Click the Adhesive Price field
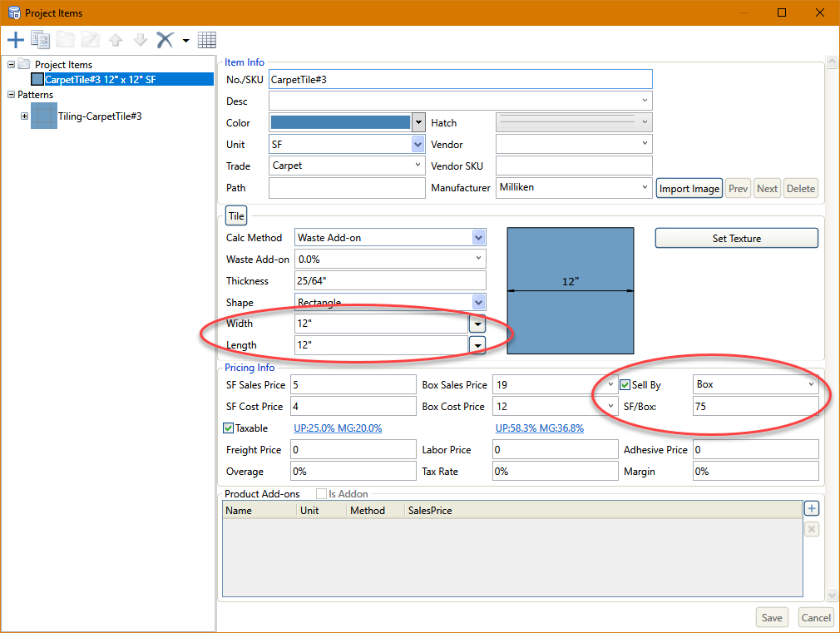 [755, 450]
